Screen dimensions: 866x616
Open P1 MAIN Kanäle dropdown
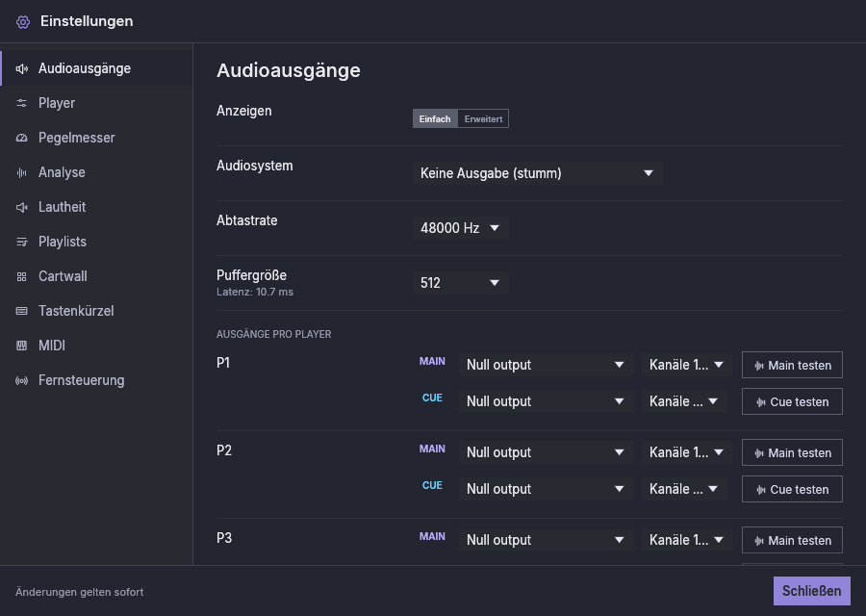[687, 365]
